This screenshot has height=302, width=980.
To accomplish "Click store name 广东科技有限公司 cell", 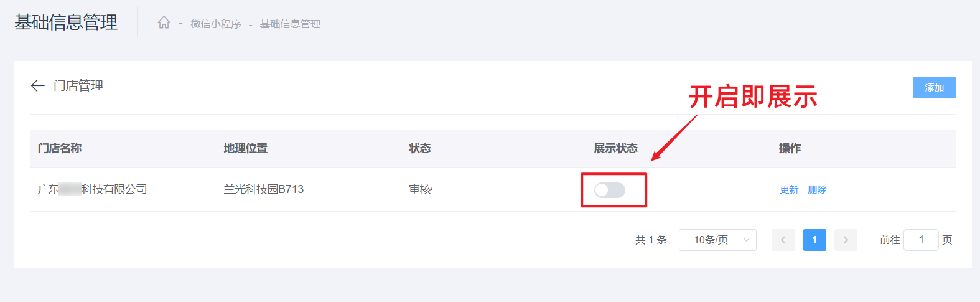I will click(x=93, y=189).
